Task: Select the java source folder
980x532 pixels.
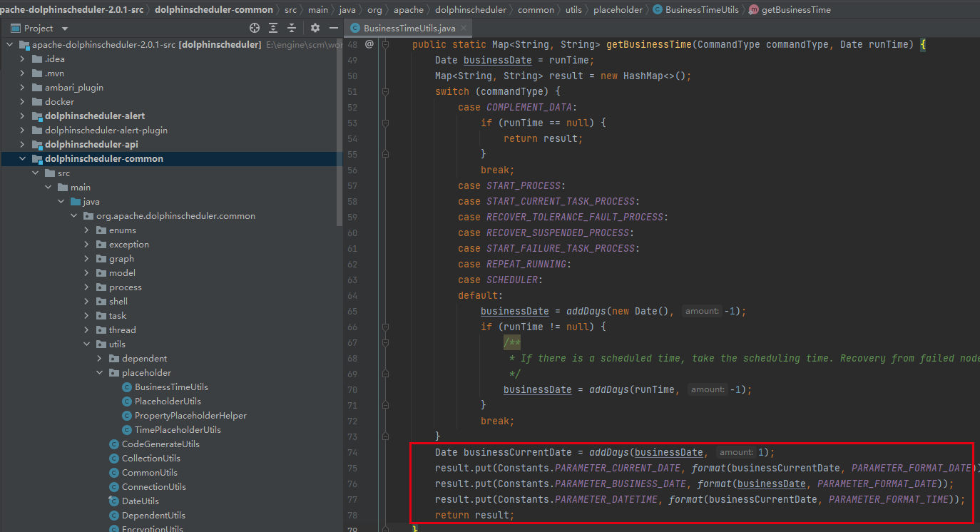Action: coord(91,201)
